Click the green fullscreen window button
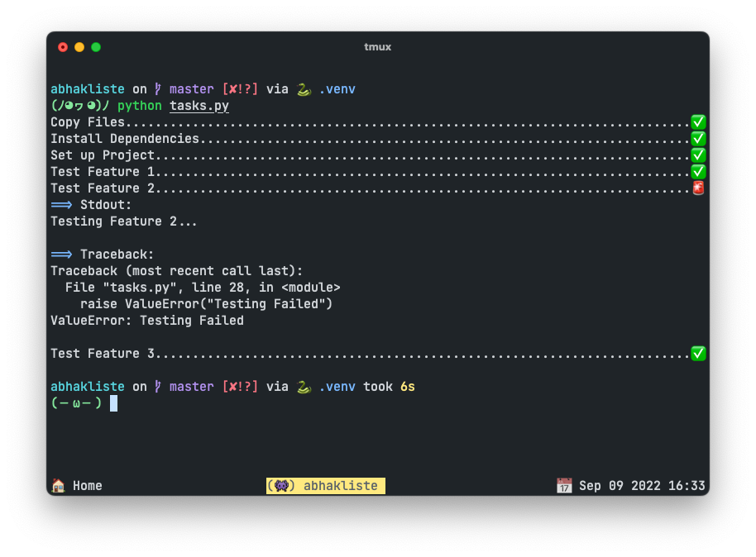 tap(96, 47)
